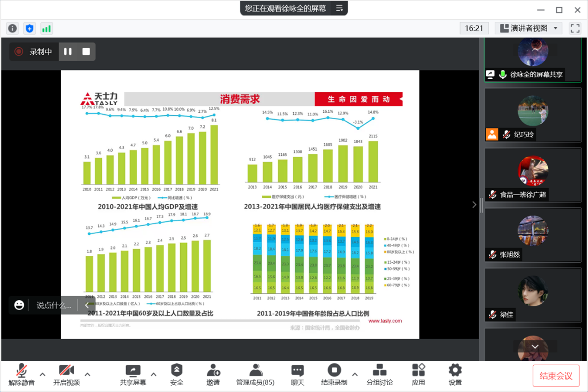
Task: Pause the recording in progress
Action: pyautogui.click(x=68, y=52)
